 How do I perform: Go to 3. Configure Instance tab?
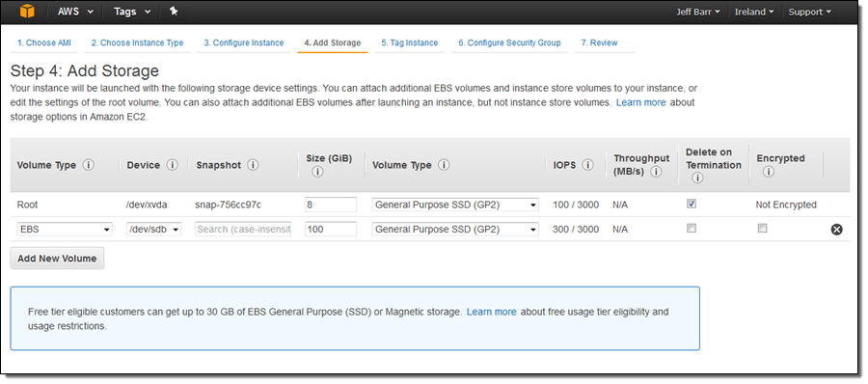pos(244,42)
